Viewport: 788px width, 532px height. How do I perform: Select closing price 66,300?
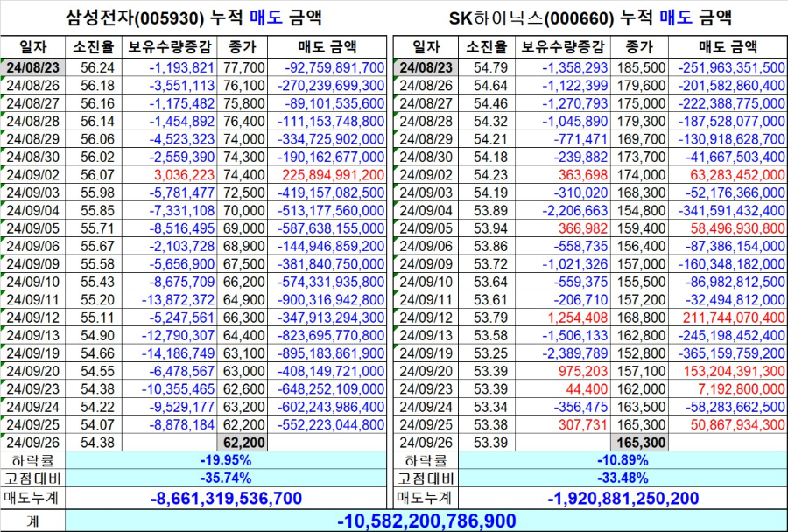point(243,318)
